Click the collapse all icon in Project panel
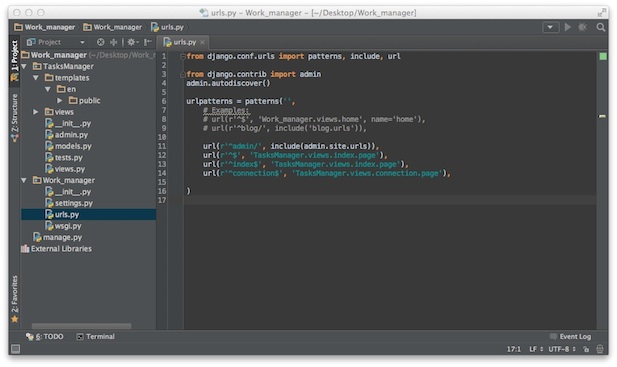Viewport: 617px width, 367px height. point(114,42)
